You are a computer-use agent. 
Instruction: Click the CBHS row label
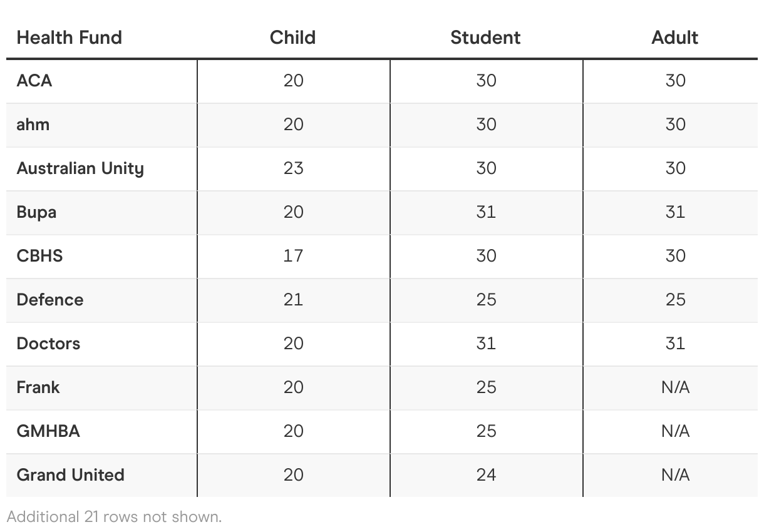39,256
